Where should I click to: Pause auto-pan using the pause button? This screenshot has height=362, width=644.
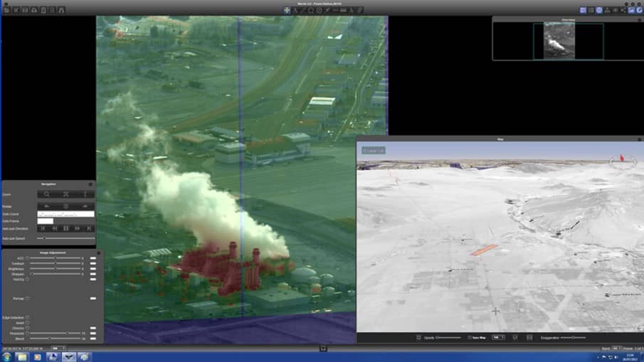point(66,228)
